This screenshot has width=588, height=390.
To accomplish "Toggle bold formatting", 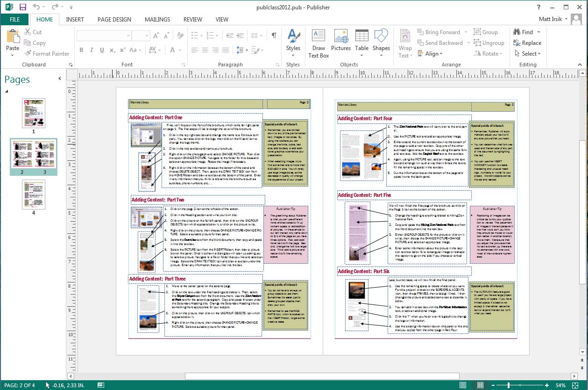I will pyautogui.click(x=81, y=50).
